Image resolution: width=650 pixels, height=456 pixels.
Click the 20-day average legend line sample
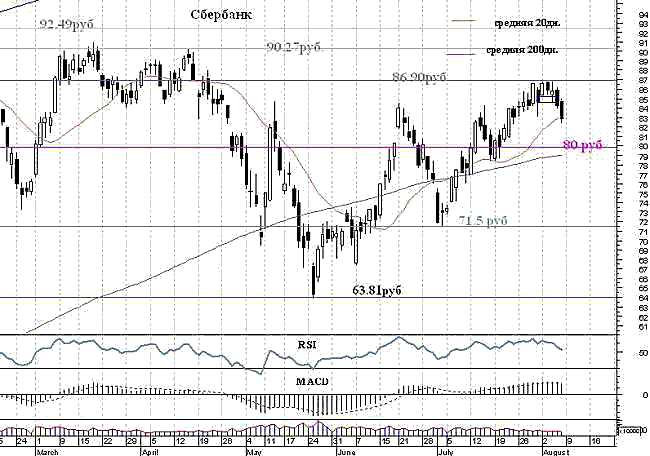point(464,20)
